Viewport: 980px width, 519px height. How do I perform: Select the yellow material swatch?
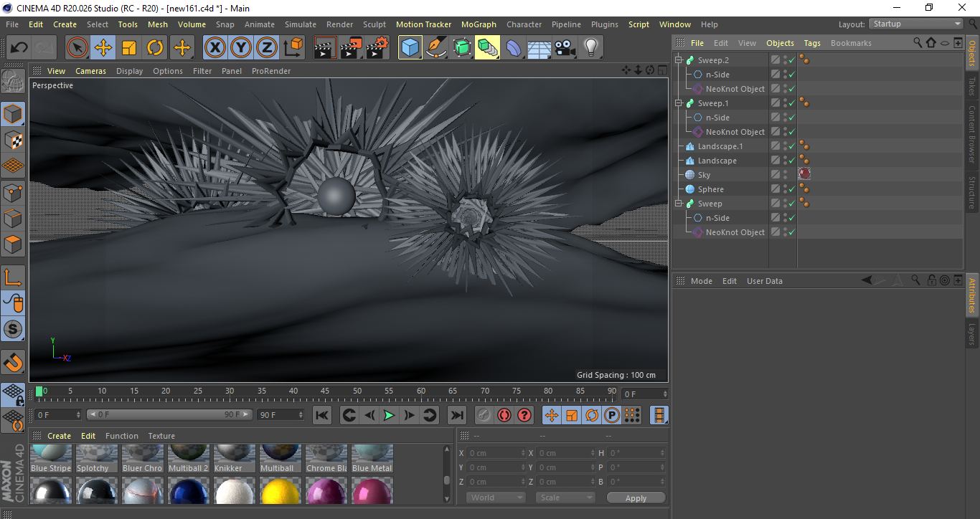281,491
